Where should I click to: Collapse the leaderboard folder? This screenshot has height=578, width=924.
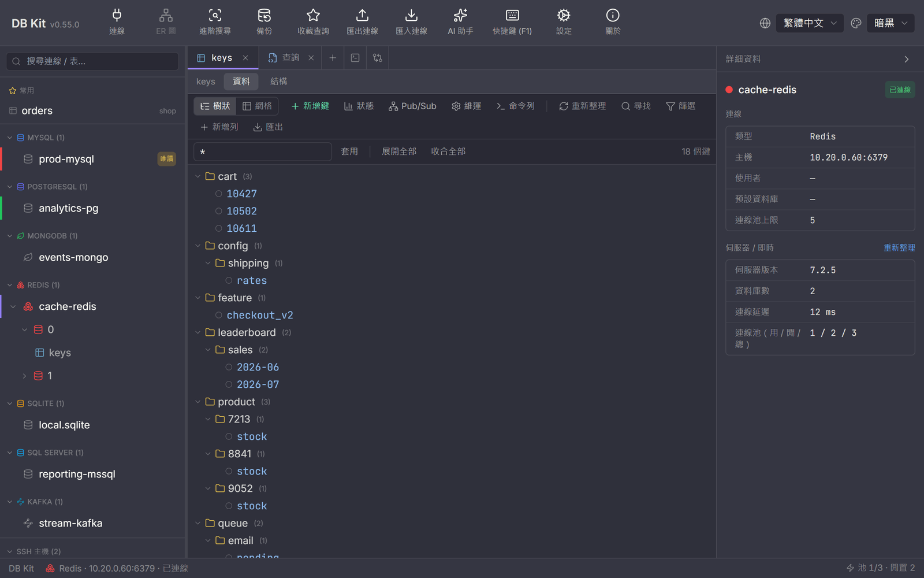(x=198, y=332)
